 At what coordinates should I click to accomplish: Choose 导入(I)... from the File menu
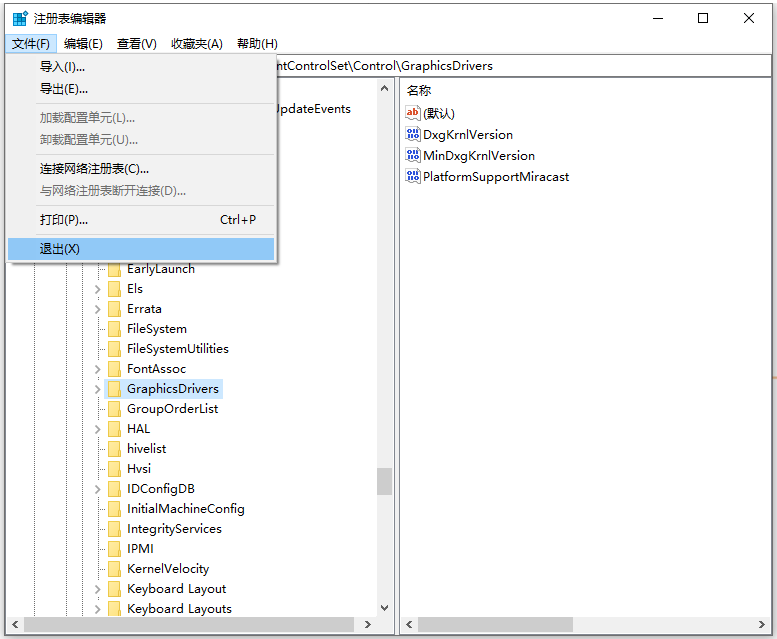[141, 67]
